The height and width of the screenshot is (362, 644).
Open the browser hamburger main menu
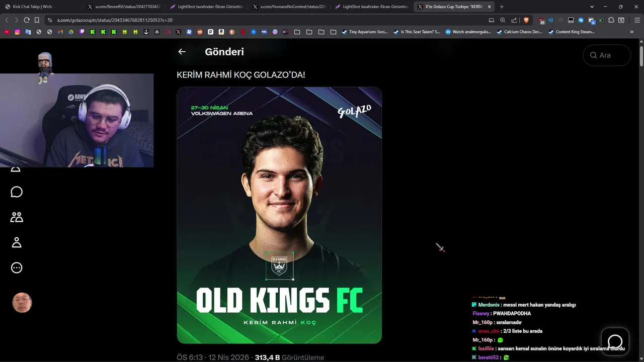pos(637,20)
